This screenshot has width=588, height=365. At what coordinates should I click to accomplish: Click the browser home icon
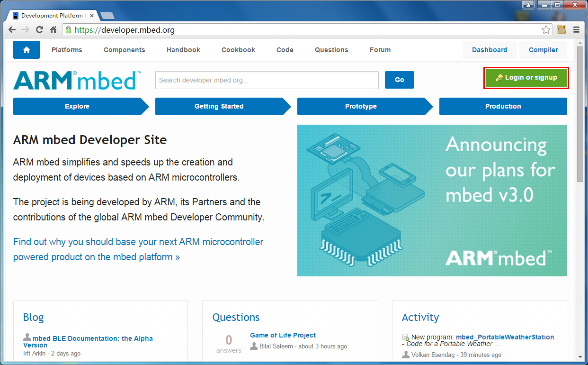(x=53, y=30)
